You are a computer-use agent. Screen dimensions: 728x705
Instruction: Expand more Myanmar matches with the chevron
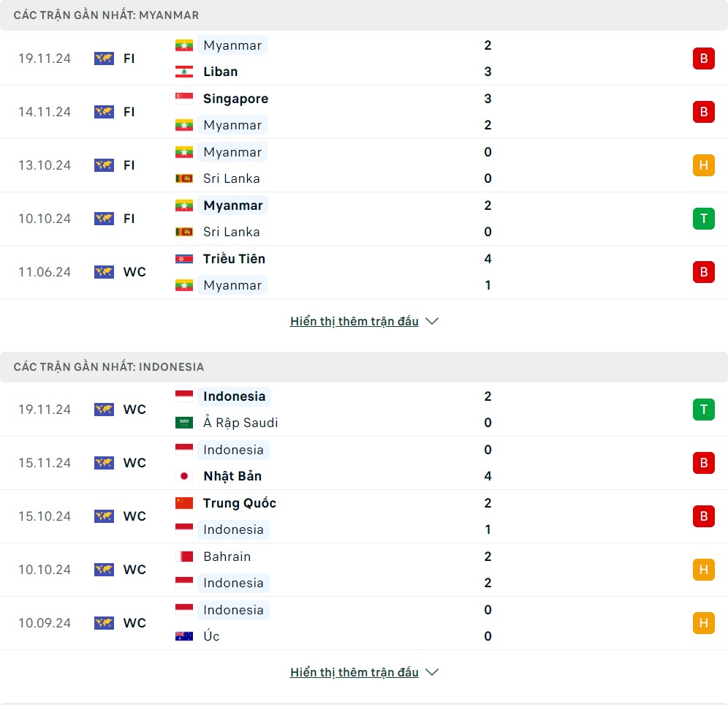point(432,321)
